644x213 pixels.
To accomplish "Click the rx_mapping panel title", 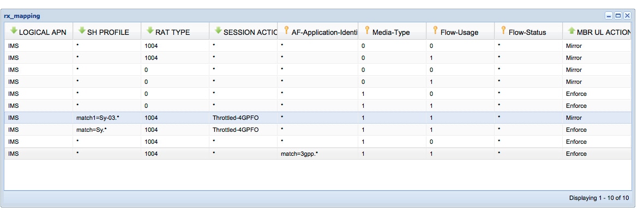I will 22,16.
